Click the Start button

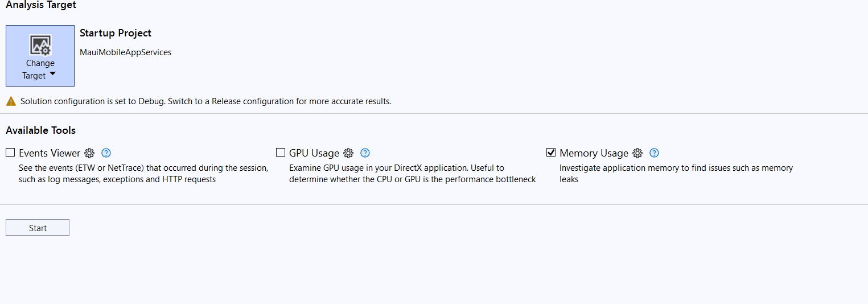pyautogui.click(x=38, y=228)
